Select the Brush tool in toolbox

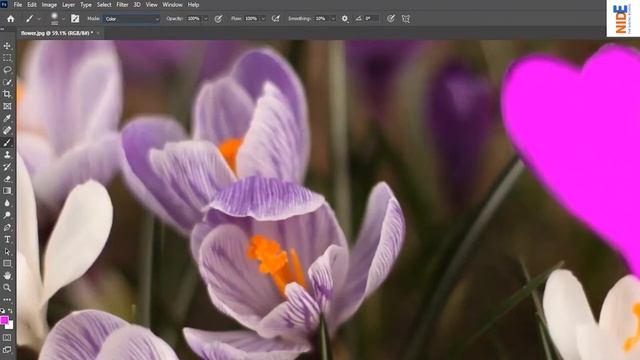[x=7, y=142]
